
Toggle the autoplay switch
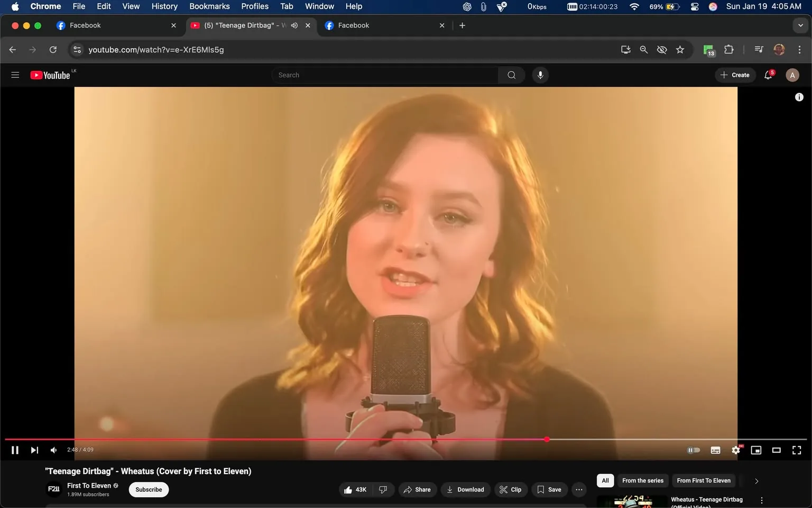click(x=693, y=450)
